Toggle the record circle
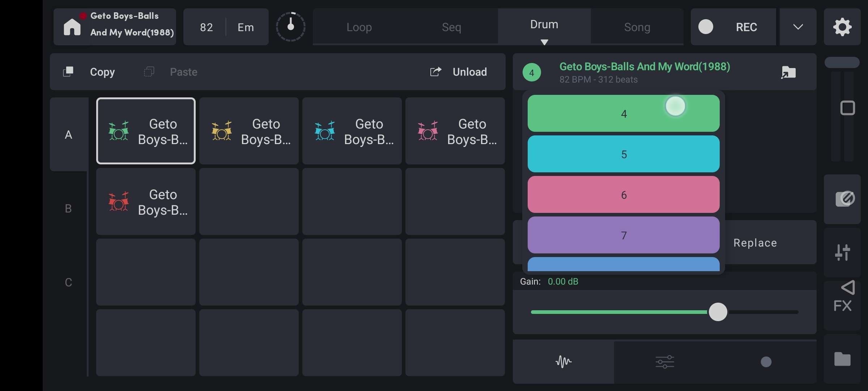The height and width of the screenshot is (391, 868). click(x=706, y=27)
